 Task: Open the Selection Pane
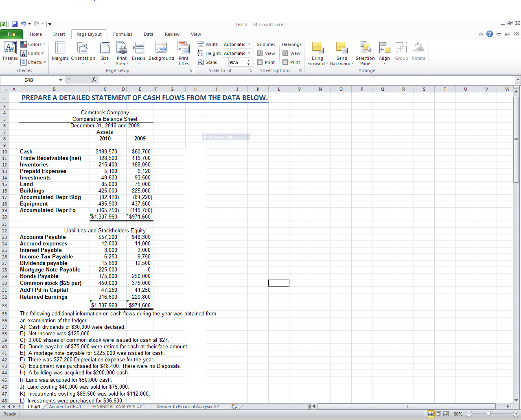pyautogui.click(x=365, y=52)
